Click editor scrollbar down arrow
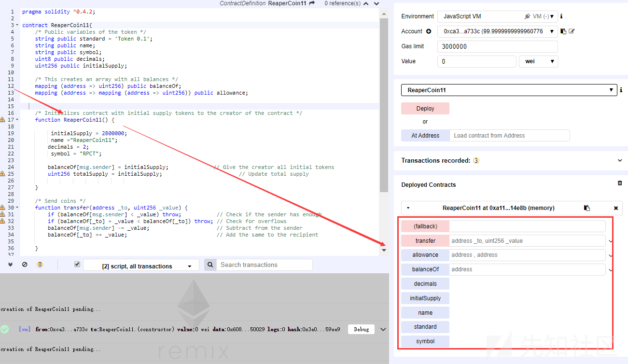The width and height of the screenshot is (628, 364). (384, 250)
